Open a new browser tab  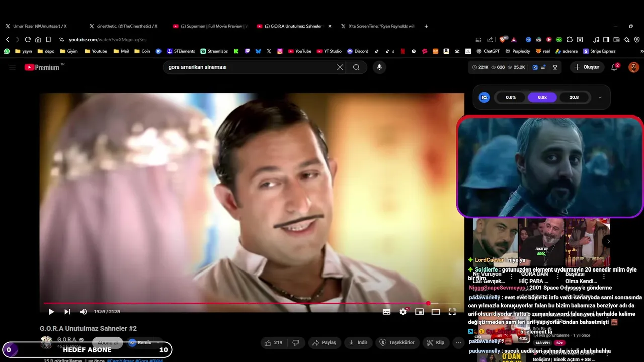(426, 26)
